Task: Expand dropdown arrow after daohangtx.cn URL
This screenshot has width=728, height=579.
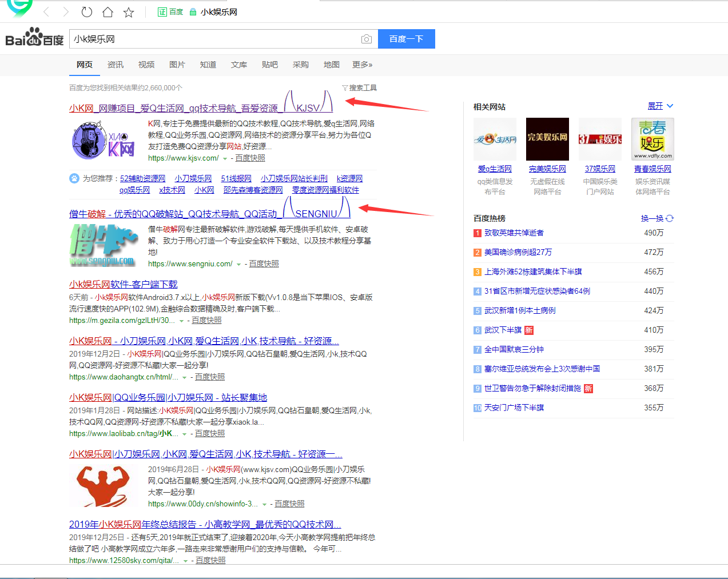Action: point(185,377)
